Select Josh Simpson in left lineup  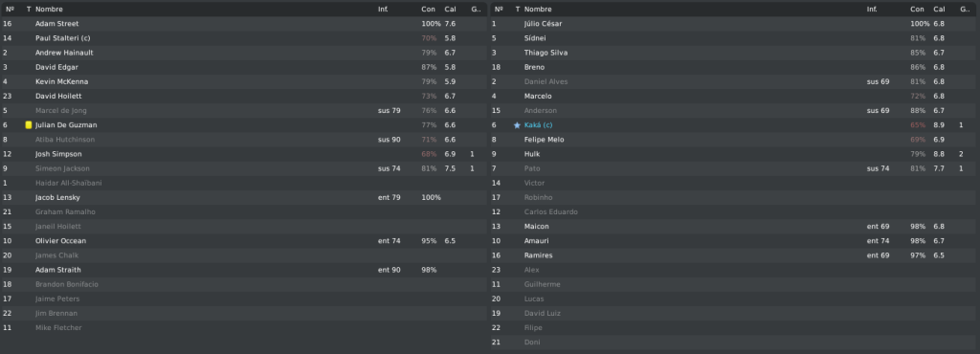(x=244, y=154)
